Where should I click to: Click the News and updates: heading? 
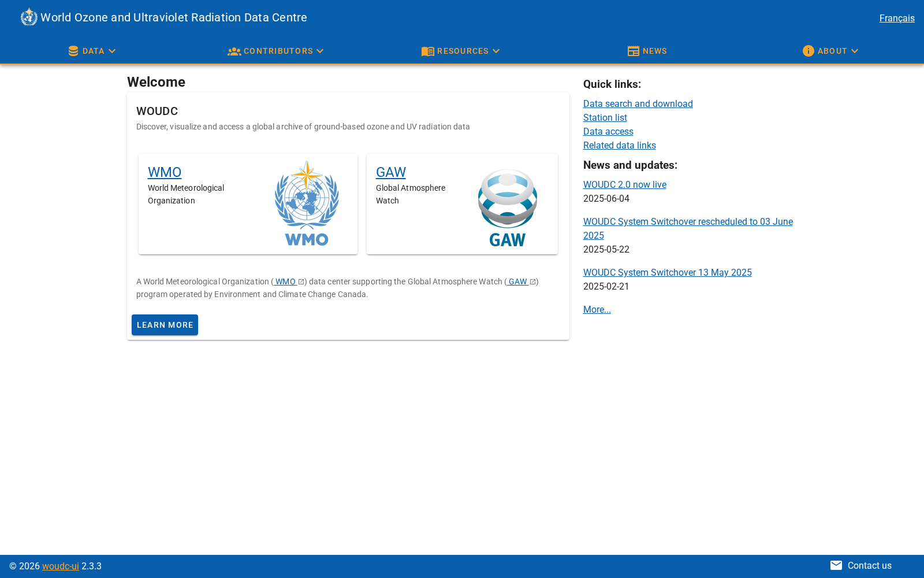tap(630, 165)
